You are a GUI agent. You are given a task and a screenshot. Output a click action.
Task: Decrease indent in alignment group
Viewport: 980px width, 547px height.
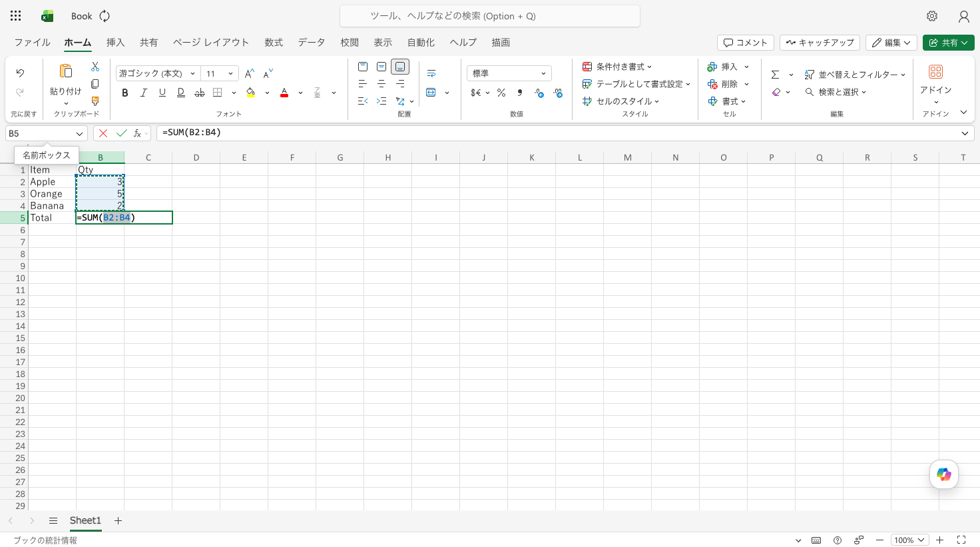pyautogui.click(x=363, y=101)
